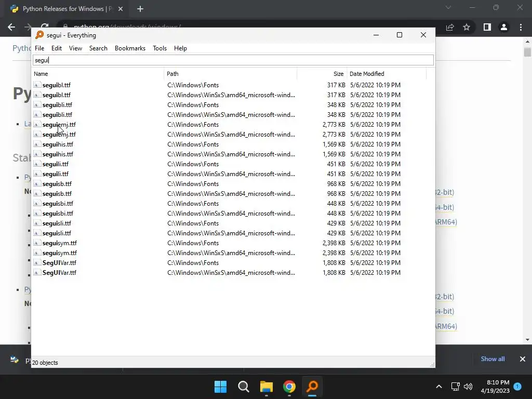
Task: Select seguibl.ttf located in C:\Windows\Fonts
Action: [56, 85]
